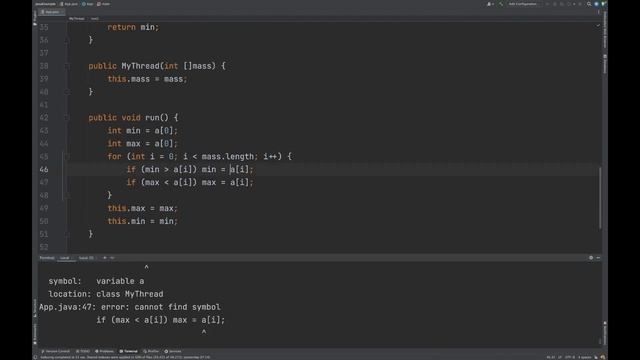The width and height of the screenshot is (640, 360).
Task: Click 'this.min = min;' on line 50
Action: pos(143,221)
